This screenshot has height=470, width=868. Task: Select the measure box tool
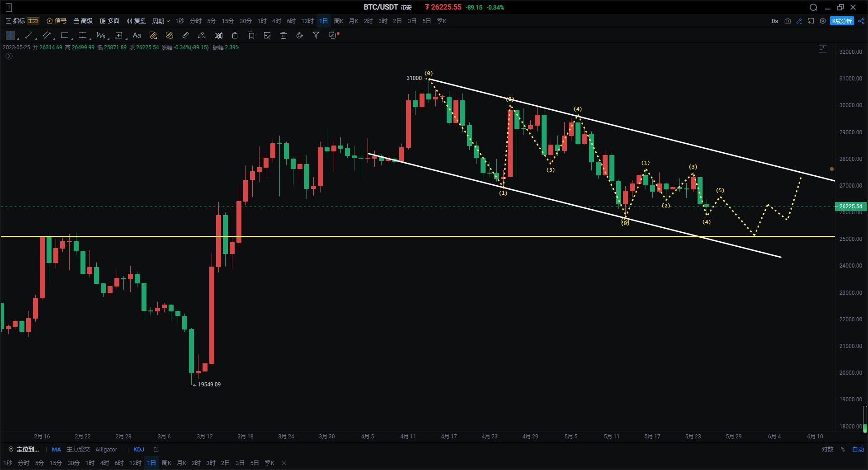click(x=119, y=35)
